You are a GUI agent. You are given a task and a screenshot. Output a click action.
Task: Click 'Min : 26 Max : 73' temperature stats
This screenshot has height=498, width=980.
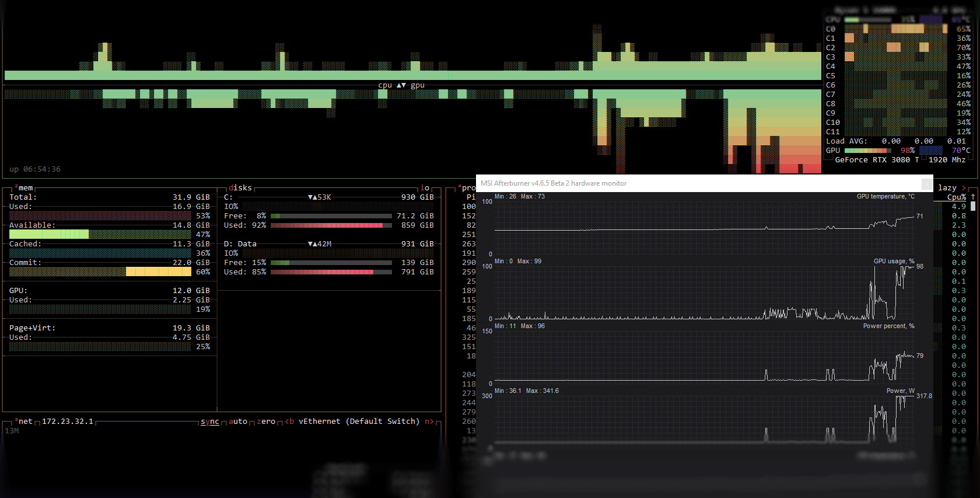[x=520, y=197]
